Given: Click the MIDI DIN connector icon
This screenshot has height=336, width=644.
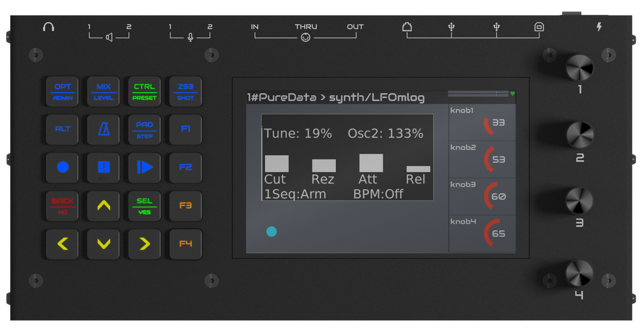Looking at the screenshot, I should pos(306,38).
